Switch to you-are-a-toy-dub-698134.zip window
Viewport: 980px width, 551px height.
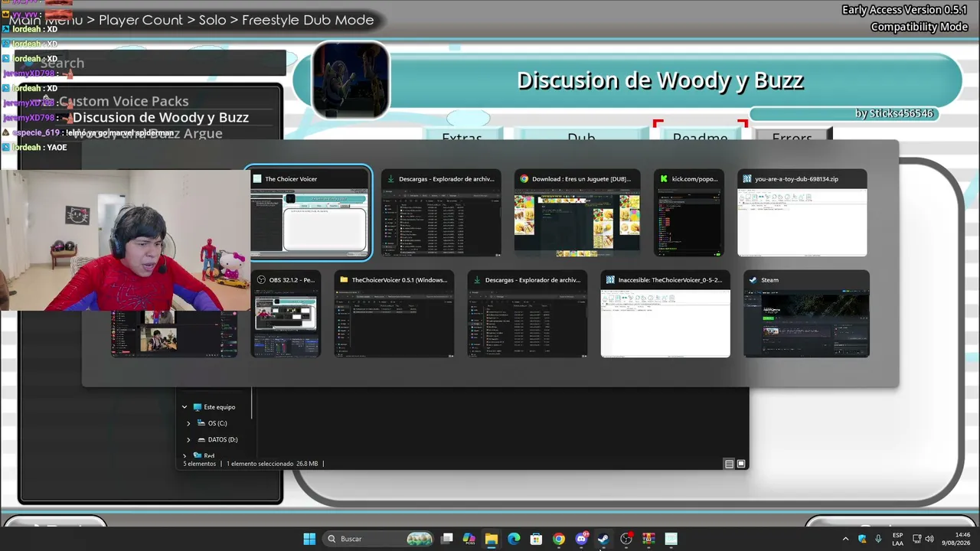[802, 213]
